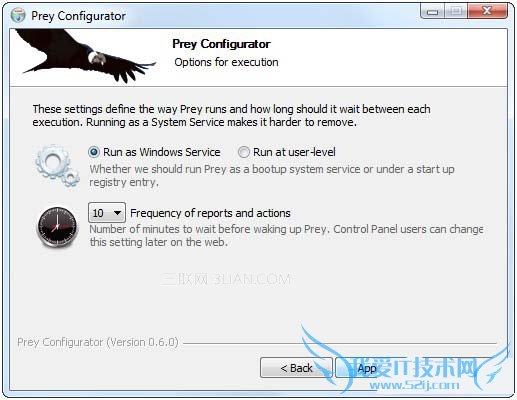Minimize the Prey Configurator window

point(432,12)
